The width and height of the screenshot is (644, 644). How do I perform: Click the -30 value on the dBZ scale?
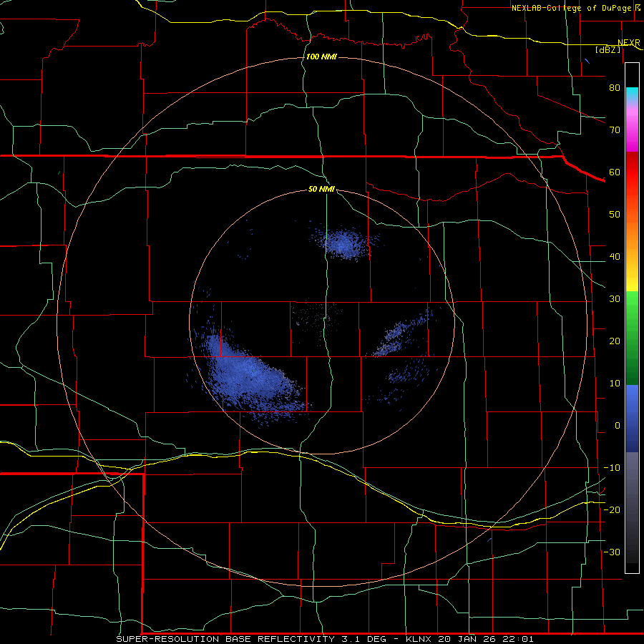(612, 552)
